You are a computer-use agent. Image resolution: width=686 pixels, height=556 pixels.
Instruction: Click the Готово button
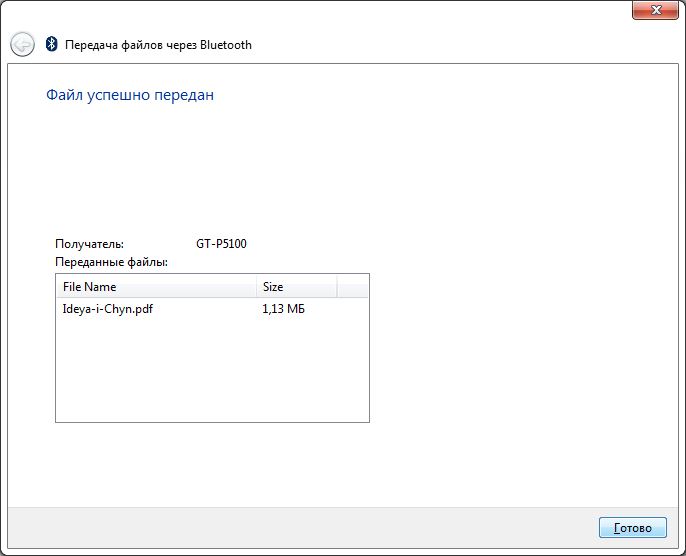coord(633,528)
